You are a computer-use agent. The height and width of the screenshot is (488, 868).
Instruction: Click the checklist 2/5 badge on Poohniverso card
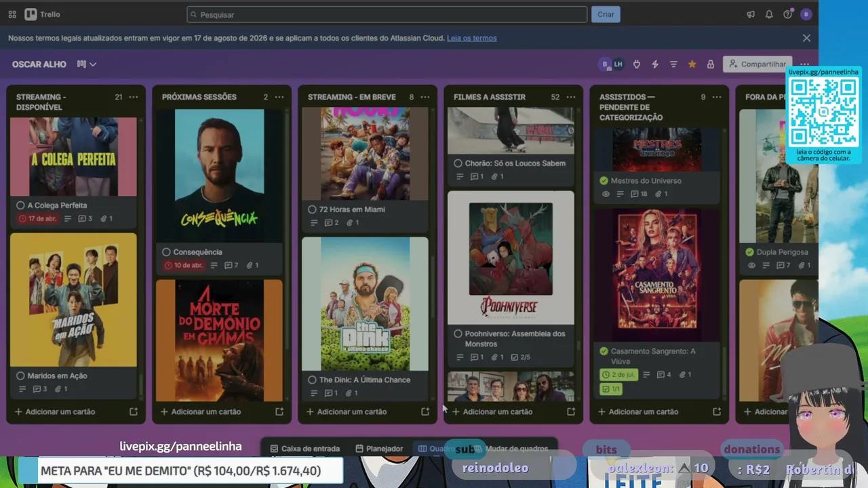tap(520, 357)
